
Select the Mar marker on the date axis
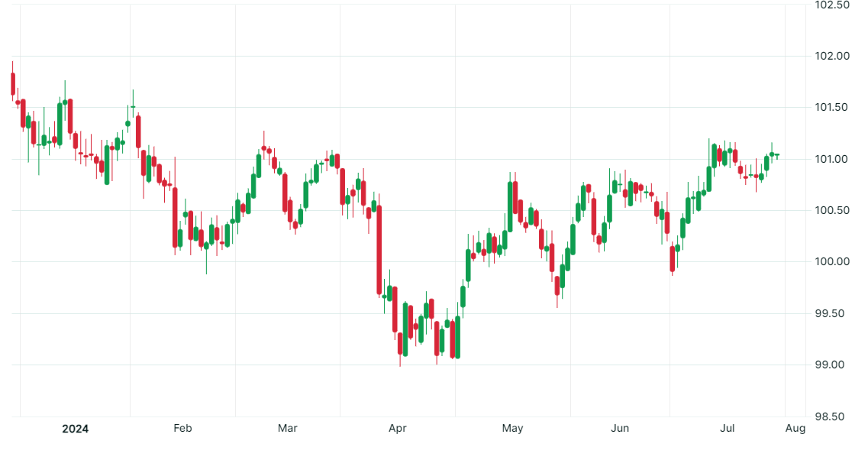tap(288, 429)
